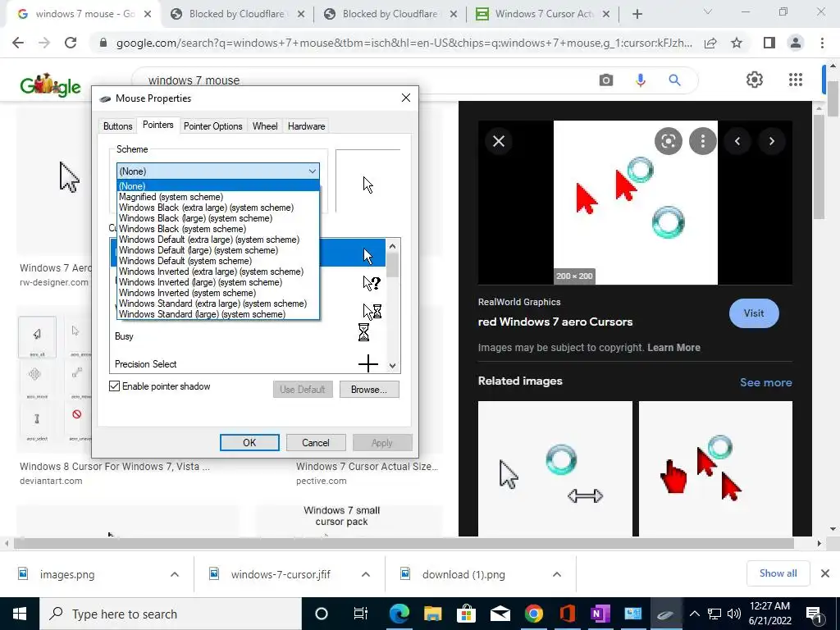
Task: Open Google quick settings gear
Action: [x=755, y=80]
